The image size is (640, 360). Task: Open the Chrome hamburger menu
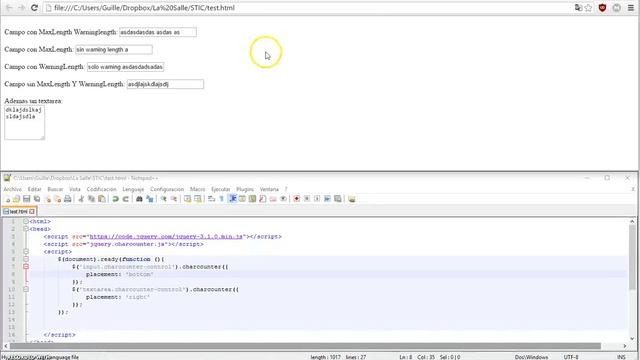coord(631,8)
